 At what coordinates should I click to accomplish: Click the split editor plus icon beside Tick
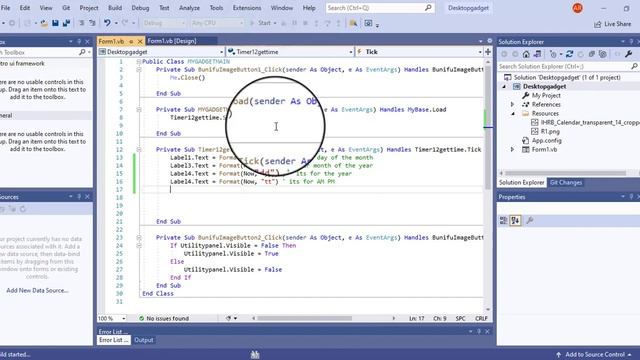(488, 52)
